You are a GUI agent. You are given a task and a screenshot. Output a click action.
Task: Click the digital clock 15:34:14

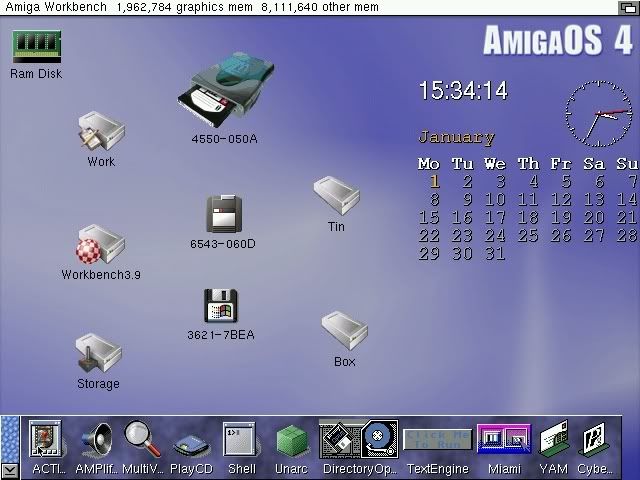click(x=463, y=90)
